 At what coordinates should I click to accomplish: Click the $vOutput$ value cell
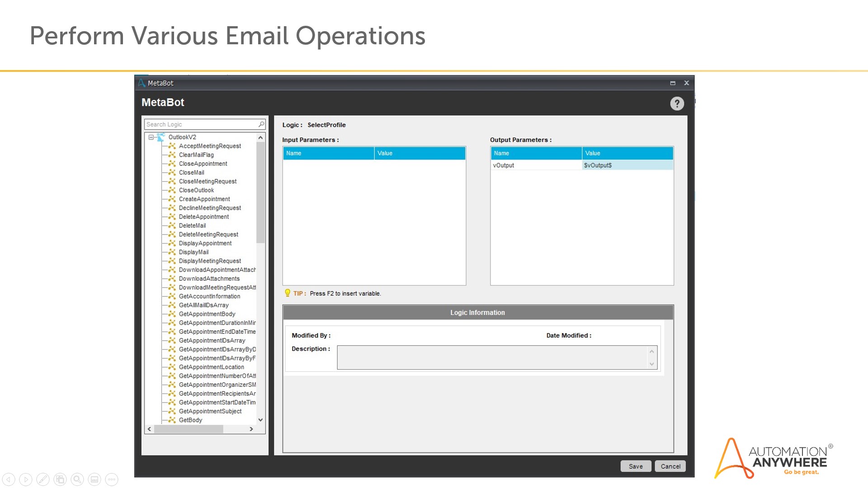[627, 165]
